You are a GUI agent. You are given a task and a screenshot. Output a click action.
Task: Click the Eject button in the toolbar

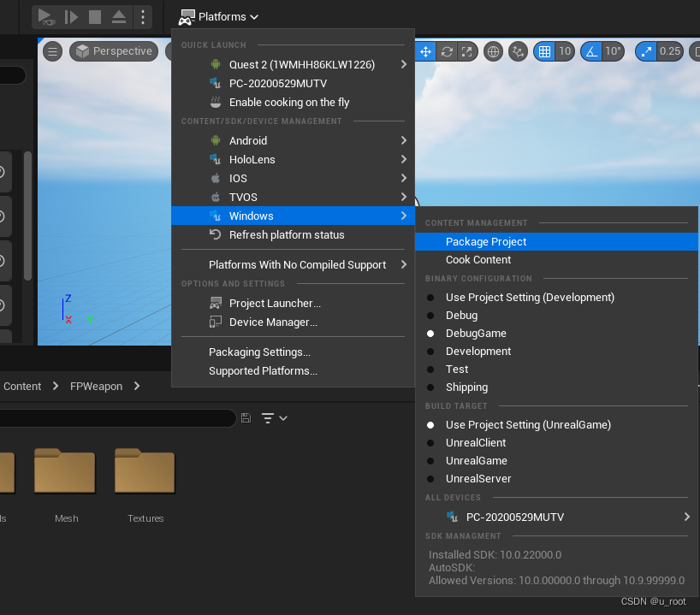pyautogui.click(x=119, y=17)
